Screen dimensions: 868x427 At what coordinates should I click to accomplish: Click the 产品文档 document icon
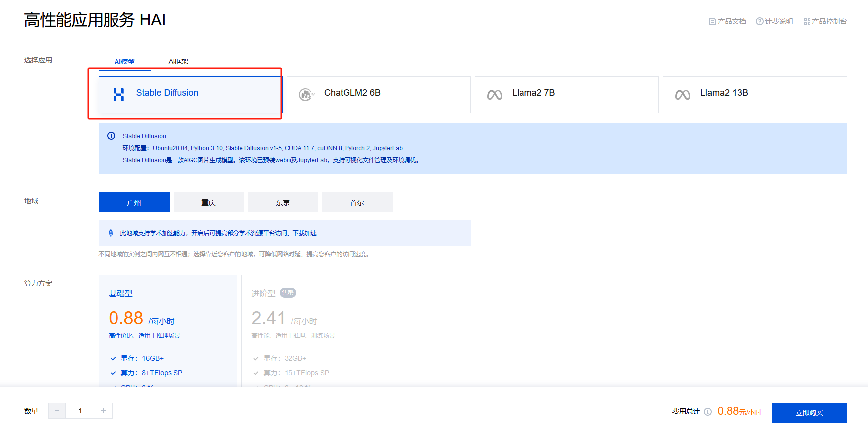coord(713,21)
